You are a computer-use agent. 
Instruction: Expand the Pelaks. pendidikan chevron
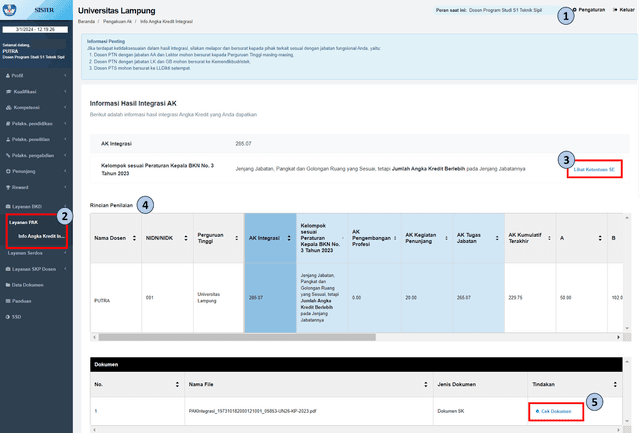point(65,123)
